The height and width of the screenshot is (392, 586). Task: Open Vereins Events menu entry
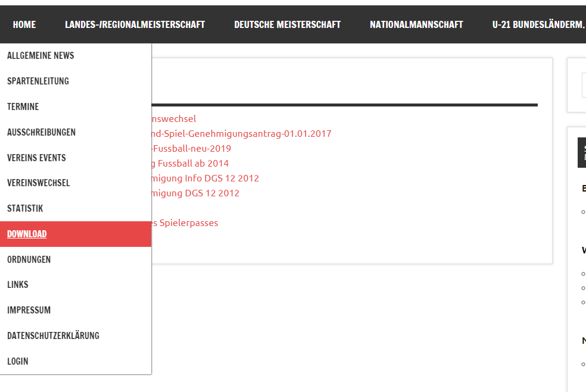36,158
